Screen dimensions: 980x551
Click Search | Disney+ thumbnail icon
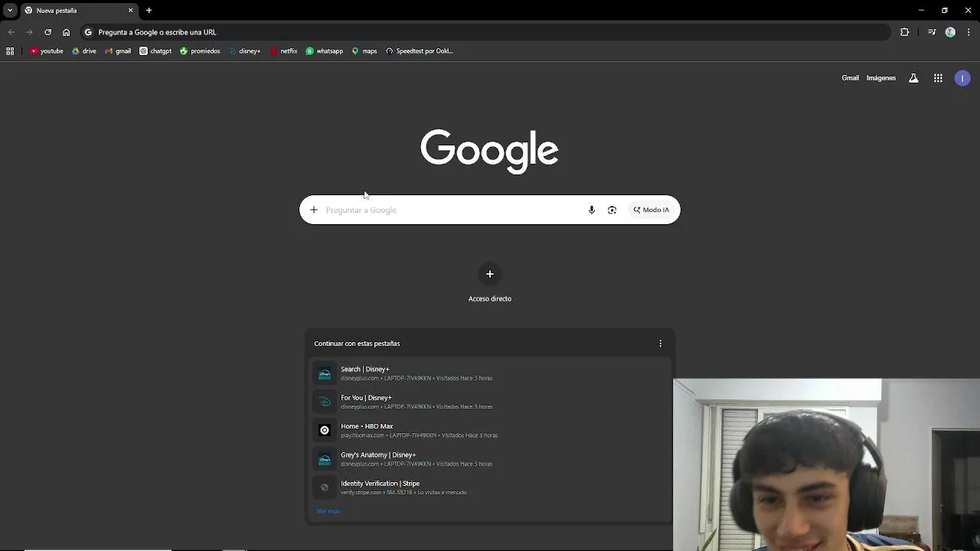(x=325, y=373)
